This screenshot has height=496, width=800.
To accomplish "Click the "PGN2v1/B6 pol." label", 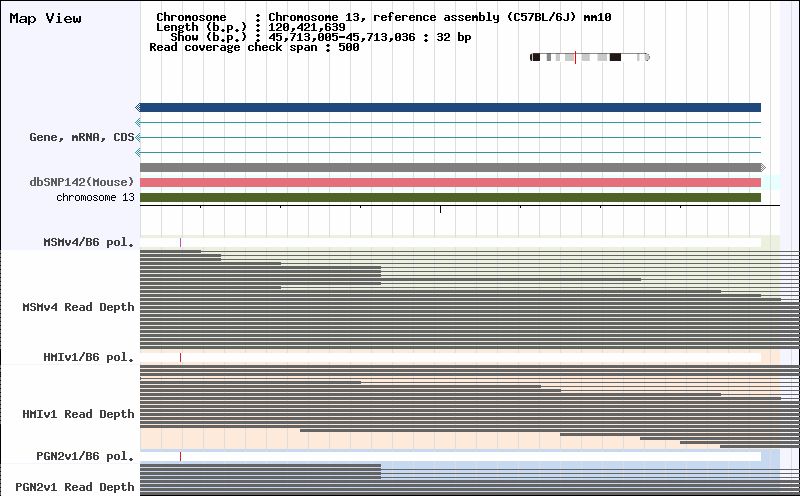I will tap(85, 456).
